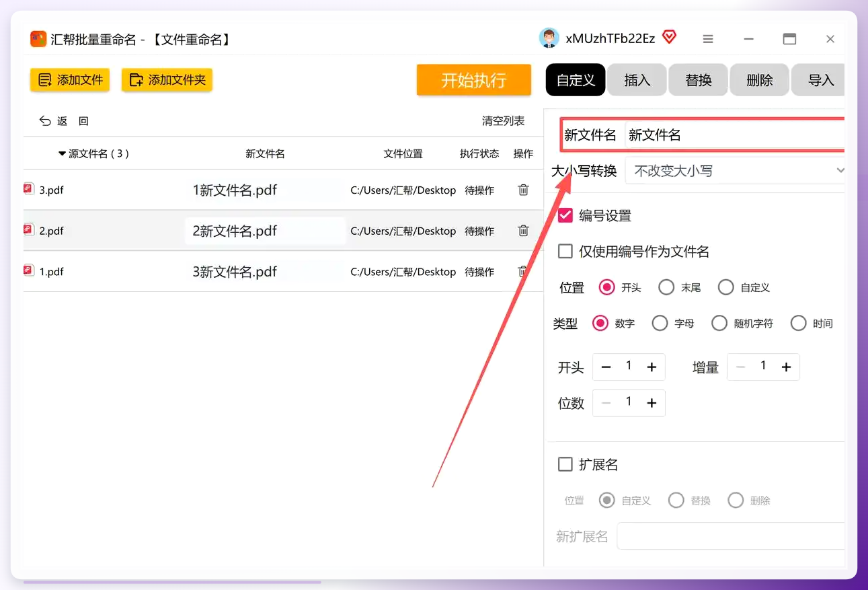Click the username xMUzhTFb22Ez
The height and width of the screenshot is (590, 868).
point(610,39)
